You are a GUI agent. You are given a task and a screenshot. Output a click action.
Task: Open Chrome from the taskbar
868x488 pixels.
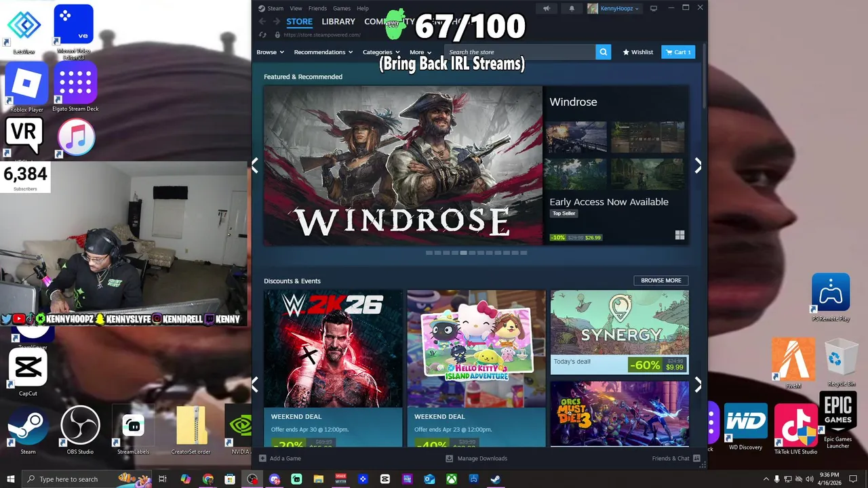tap(208, 479)
